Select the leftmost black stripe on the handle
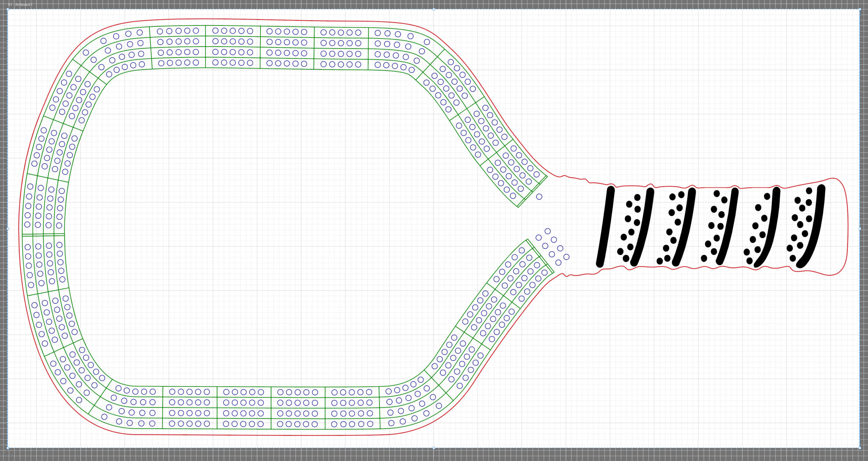 click(605, 226)
